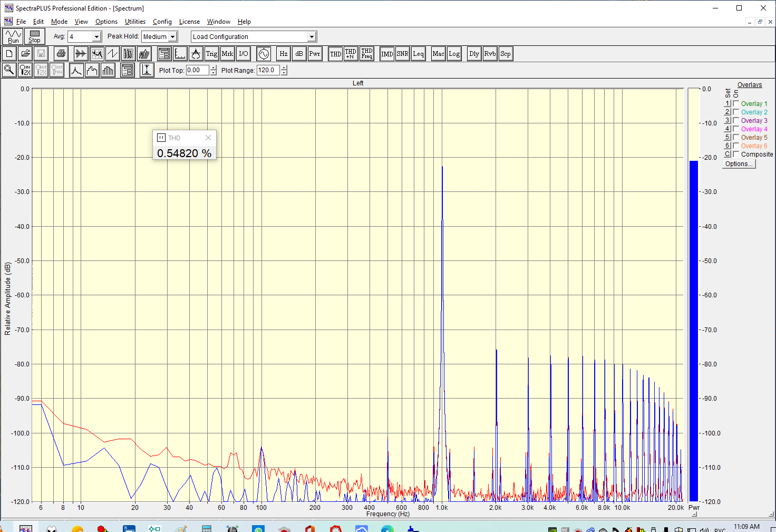Toggle the THD Freq utility button
Viewport: 776px width, 532px height.
coord(367,54)
